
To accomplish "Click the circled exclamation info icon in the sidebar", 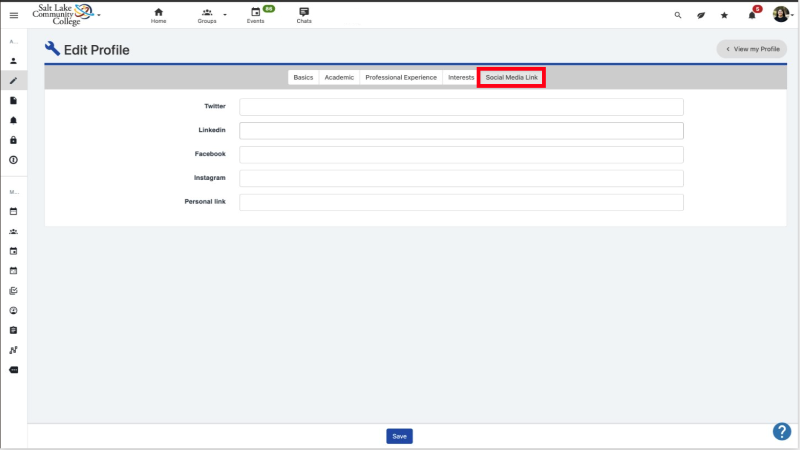I will click(x=14, y=160).
